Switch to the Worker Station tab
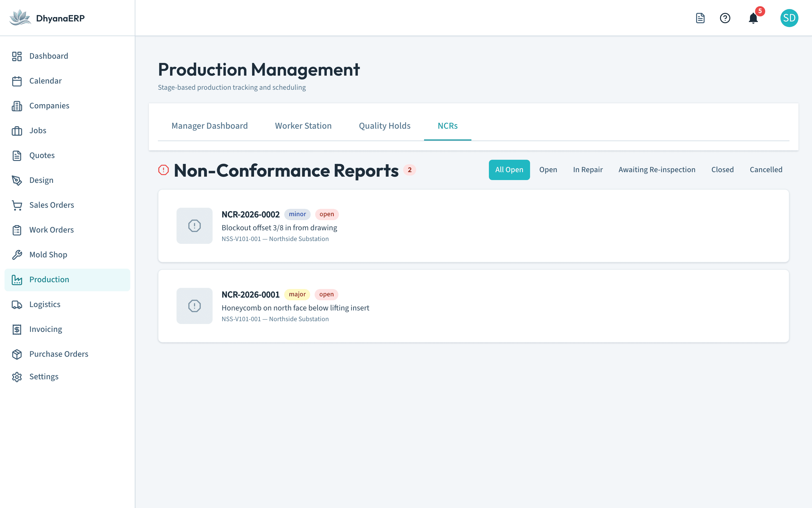812x508 pixels. pos(303,126)
